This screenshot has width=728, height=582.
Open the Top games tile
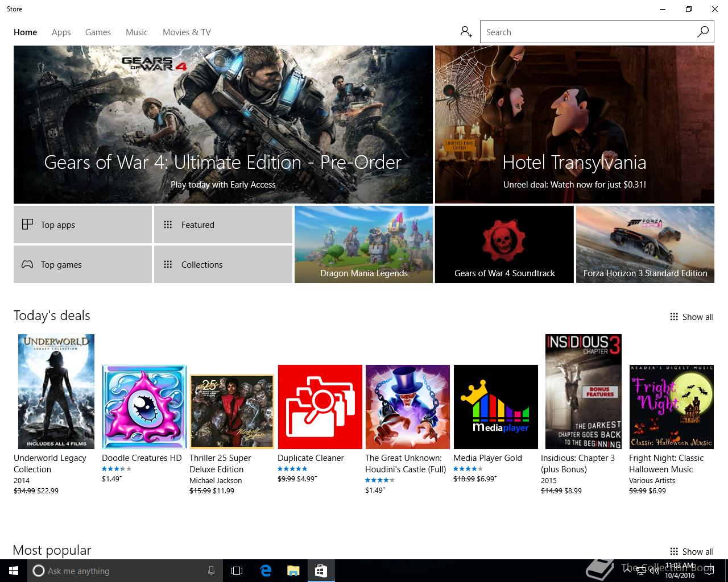(82, 264)
